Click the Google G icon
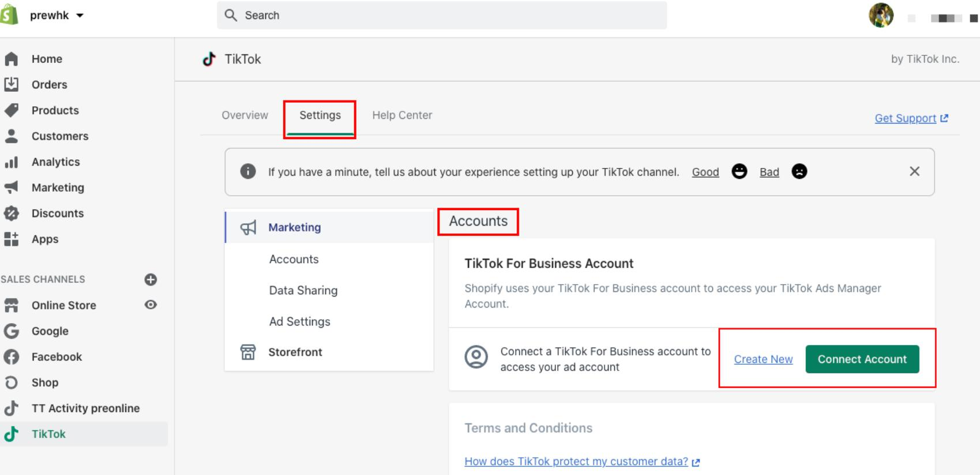Viewport: 980px width, 475px height. coord(11,331)
